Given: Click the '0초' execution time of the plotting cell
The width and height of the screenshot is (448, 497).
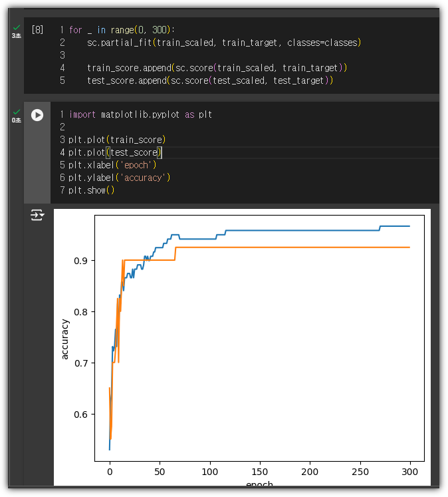Looking at the screenshot, I should pos(17,120).
